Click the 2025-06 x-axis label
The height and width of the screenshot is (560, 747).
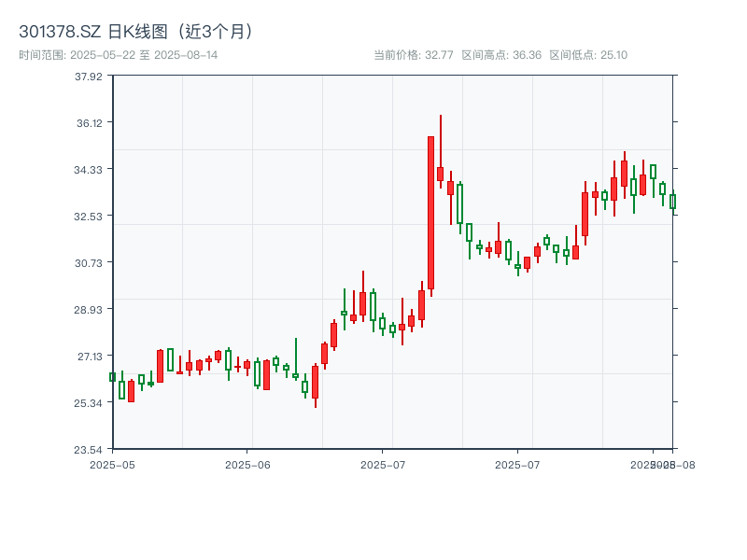click(x=248, y=463)
